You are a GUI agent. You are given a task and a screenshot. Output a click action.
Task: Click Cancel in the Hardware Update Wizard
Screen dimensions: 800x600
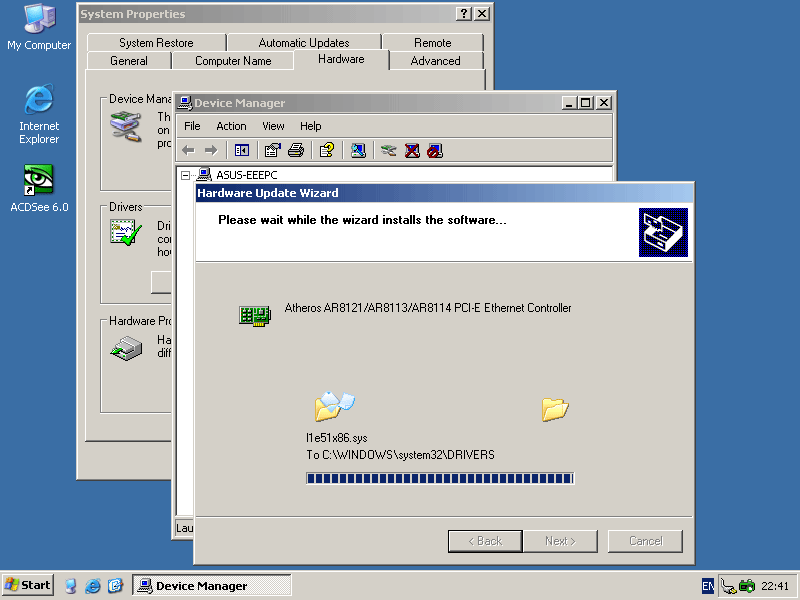pyautogui.click(x=645, y=541)
